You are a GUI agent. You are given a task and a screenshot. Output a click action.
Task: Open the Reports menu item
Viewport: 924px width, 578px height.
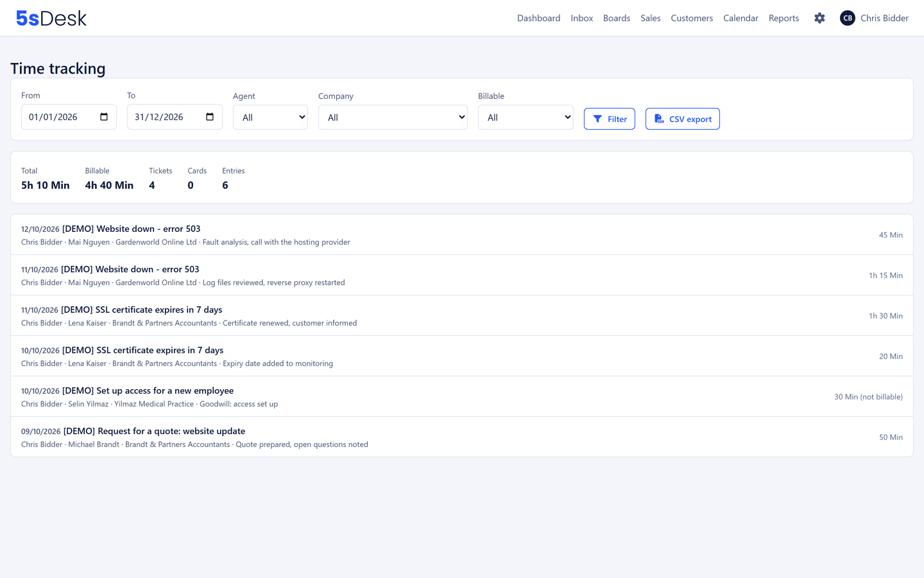[x=784, y=18]
